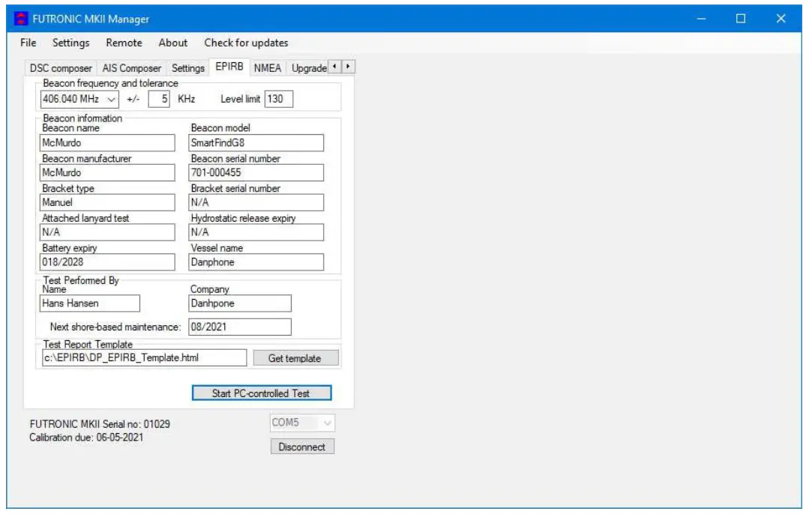Click the FUTRONIC app icon in title bar
The width and height of the screenshot is (812, 514).
tap(21, 19)
